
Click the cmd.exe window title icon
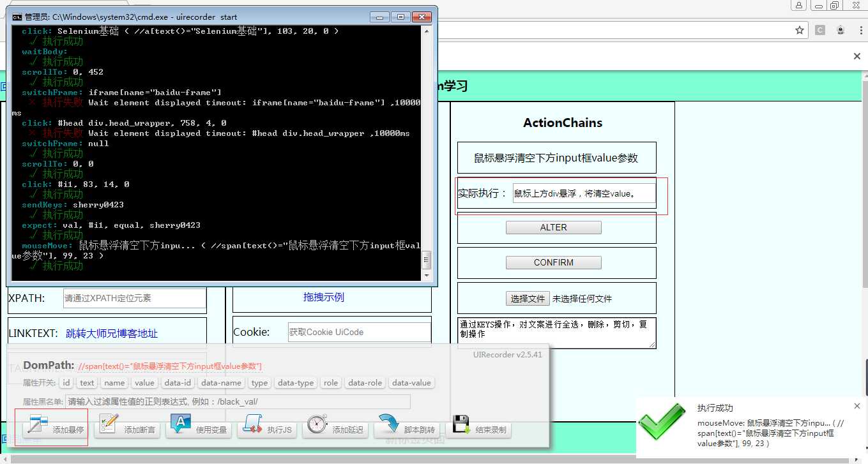pos(17,17)
